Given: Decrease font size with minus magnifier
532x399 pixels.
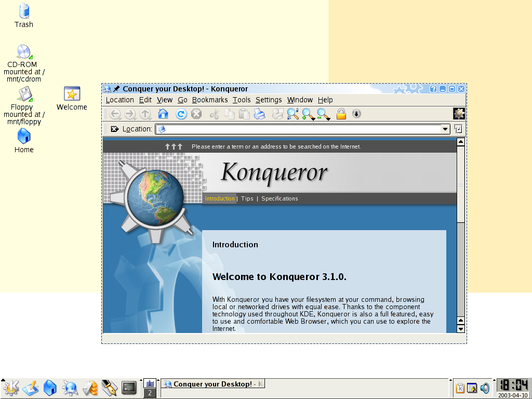Looking at the screenshot, I should [x=323, y=114].
